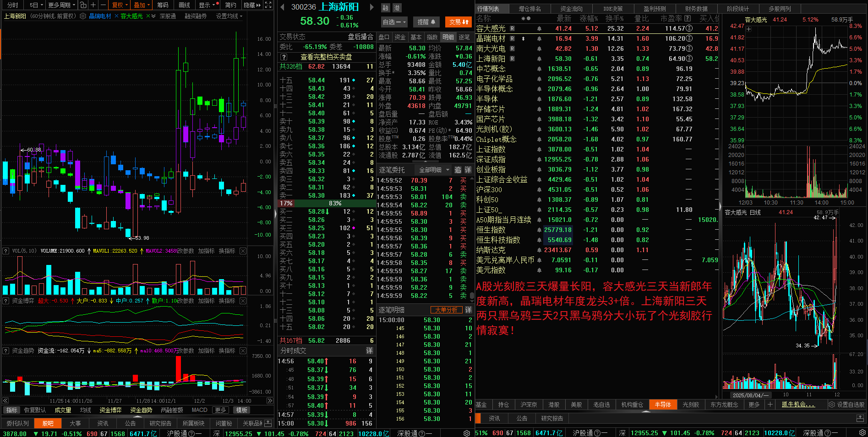Viewport: 868px width, 437px height.
Task: Open 复权 adjustment dropdown
Action: 120,5
